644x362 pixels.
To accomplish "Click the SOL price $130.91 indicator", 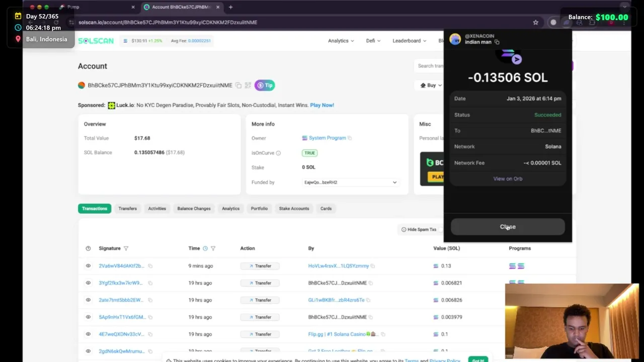I will (x=143, y=41).
